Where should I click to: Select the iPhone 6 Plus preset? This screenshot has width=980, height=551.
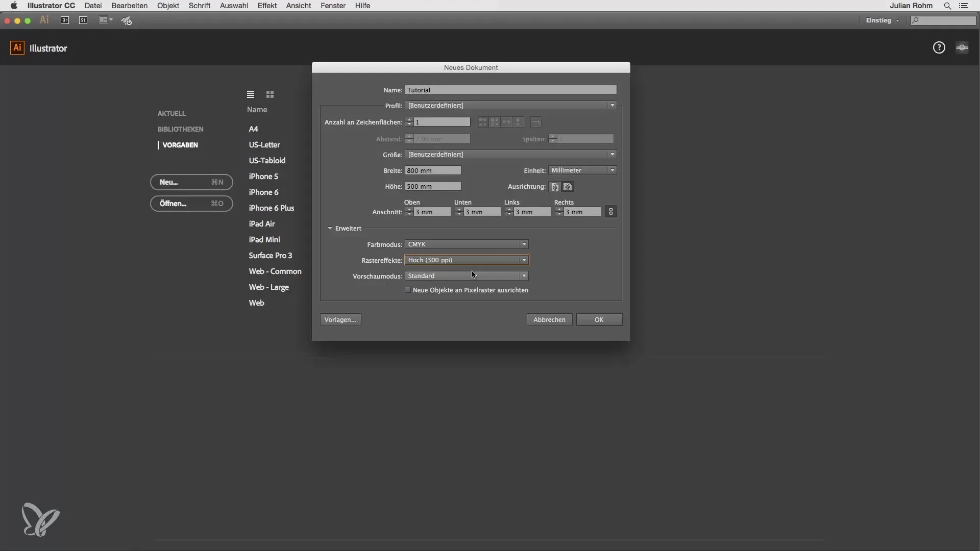pos(272,208)
